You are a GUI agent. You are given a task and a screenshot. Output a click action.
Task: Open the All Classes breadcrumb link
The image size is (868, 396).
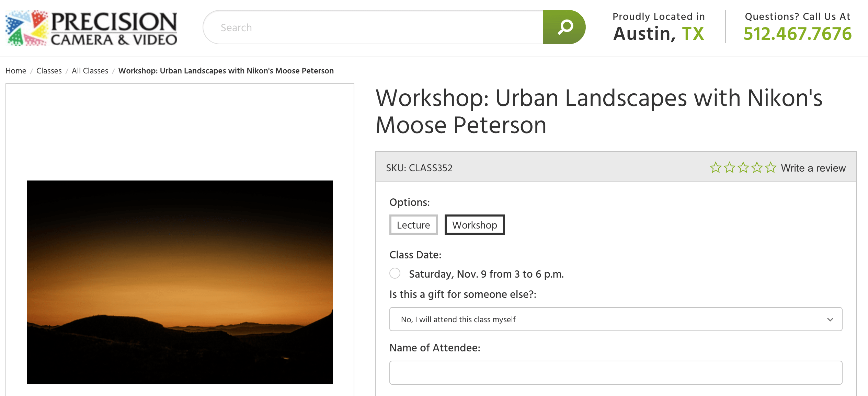click(90, 71)
